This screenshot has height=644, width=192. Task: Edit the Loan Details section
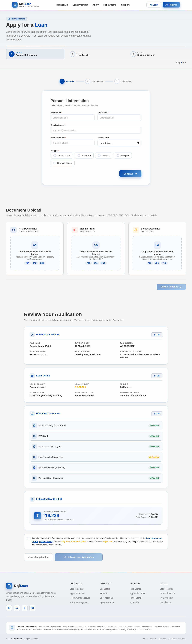[x=157, y=376]
